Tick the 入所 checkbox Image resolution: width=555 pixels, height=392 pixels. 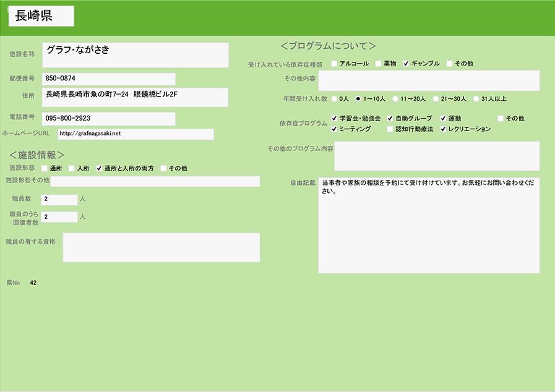pyautogui.click(x=72, y=168)
